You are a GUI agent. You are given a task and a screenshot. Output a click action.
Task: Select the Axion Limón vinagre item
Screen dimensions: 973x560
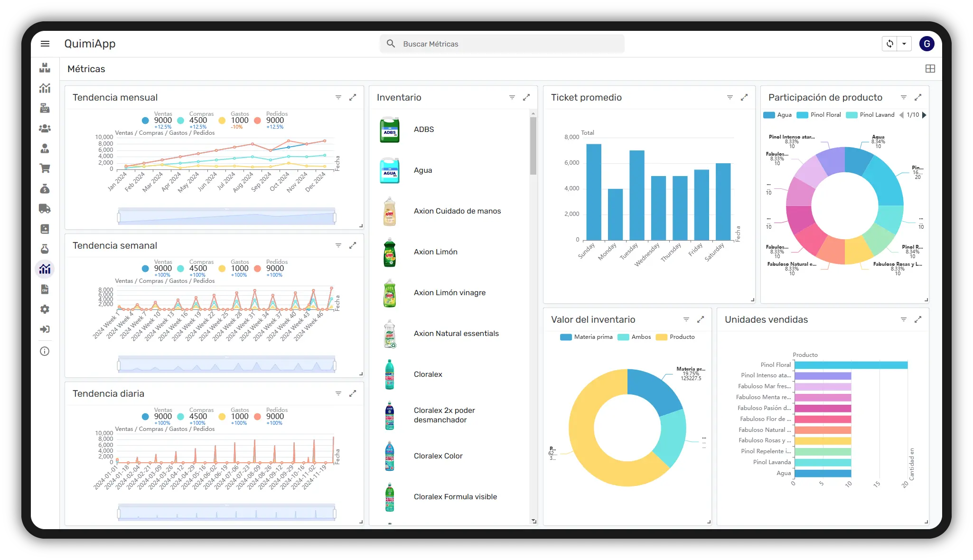coord(449,293)
